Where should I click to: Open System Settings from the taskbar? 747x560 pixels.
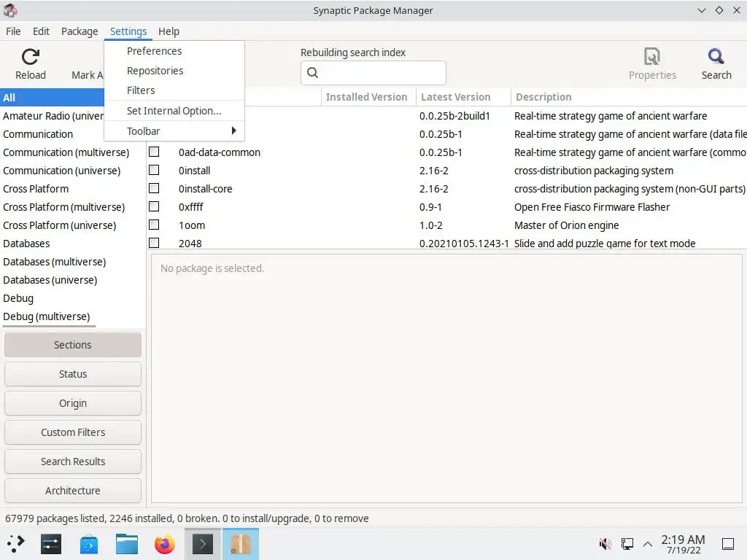pos(51,544)
